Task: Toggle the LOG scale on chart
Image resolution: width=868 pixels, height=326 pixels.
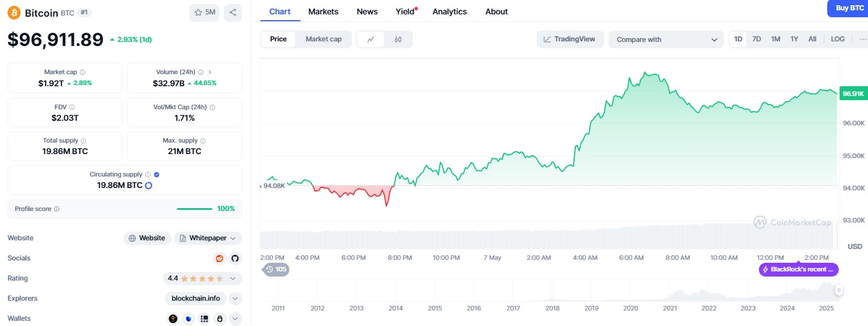Action: pos(838,39)
